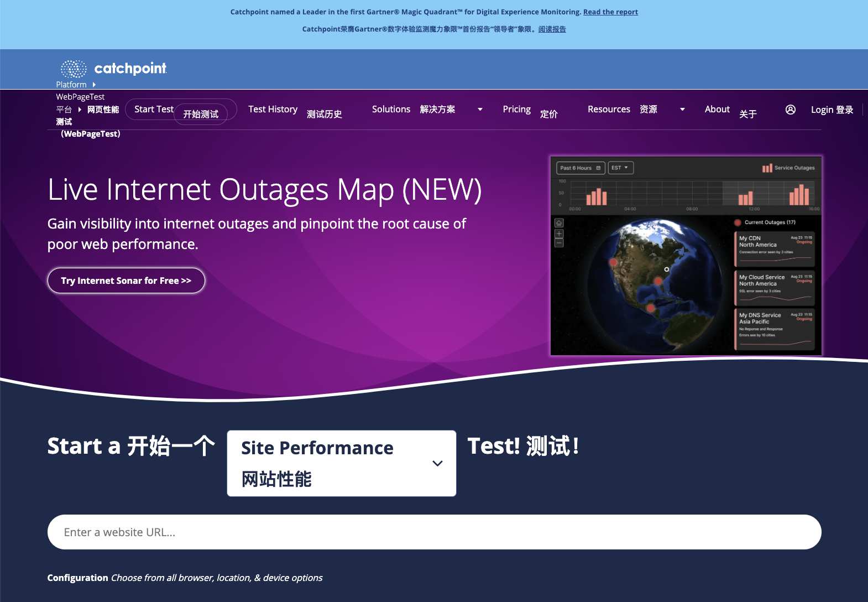
Task: Click the Catchpoint logo
Action: point(113,69)
